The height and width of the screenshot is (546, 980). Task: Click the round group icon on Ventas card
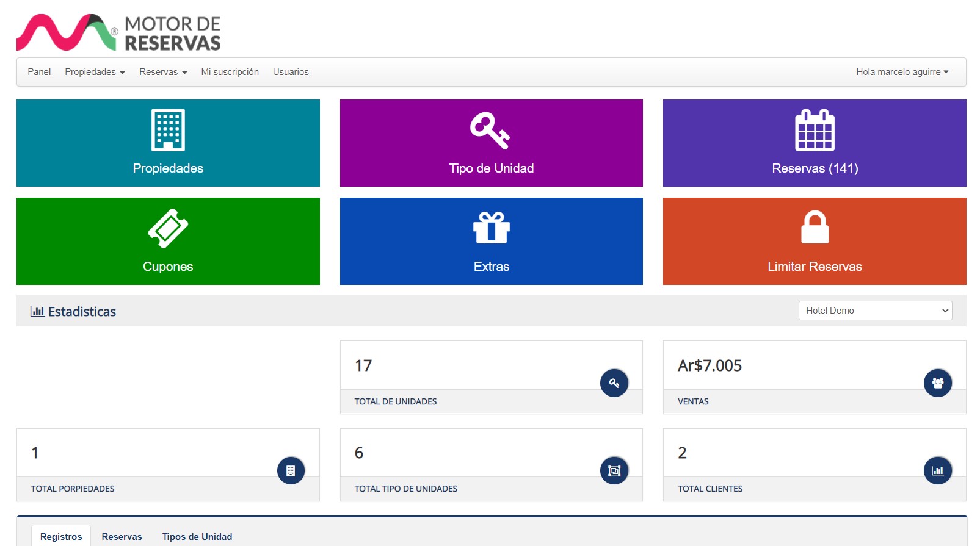pos(938,383)
